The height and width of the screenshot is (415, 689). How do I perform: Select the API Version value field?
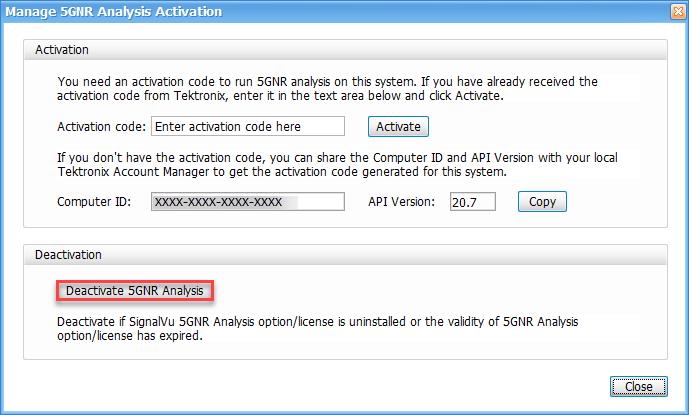coord(473,202)
